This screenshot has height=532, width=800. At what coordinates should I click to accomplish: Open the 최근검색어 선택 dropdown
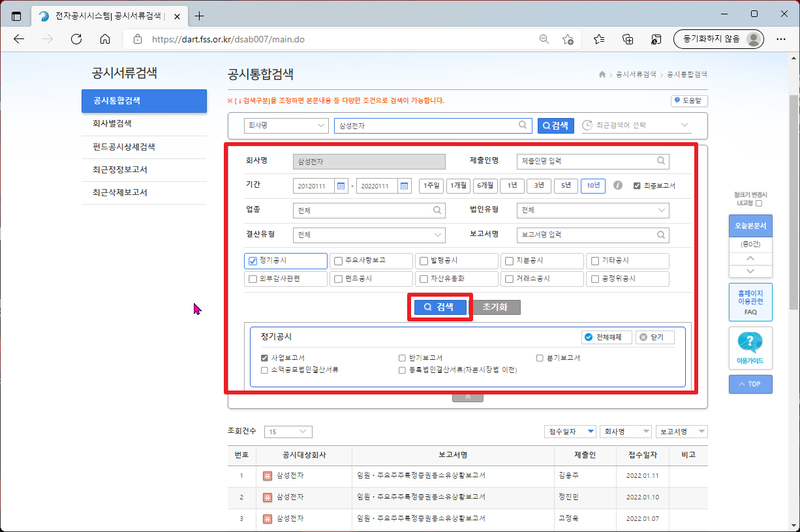[636, 125]
